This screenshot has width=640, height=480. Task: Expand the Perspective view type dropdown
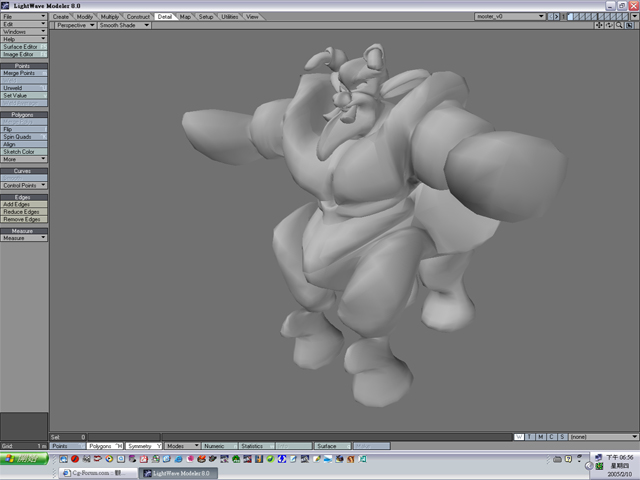pos(75,25)
